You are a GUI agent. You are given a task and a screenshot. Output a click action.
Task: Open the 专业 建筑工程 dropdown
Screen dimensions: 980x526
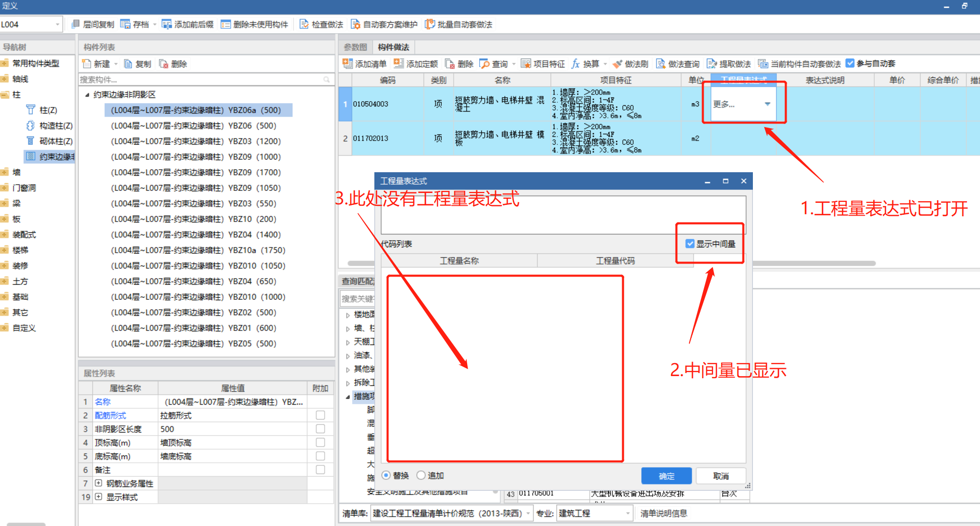[x=628, y=513]
